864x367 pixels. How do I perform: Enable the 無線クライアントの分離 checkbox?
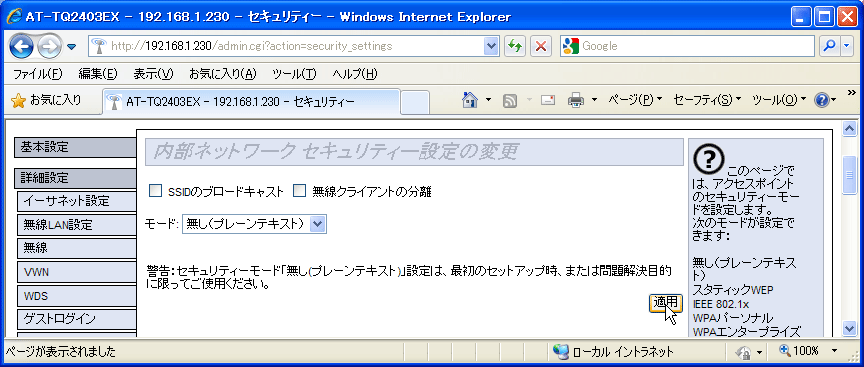click(299, 191)
